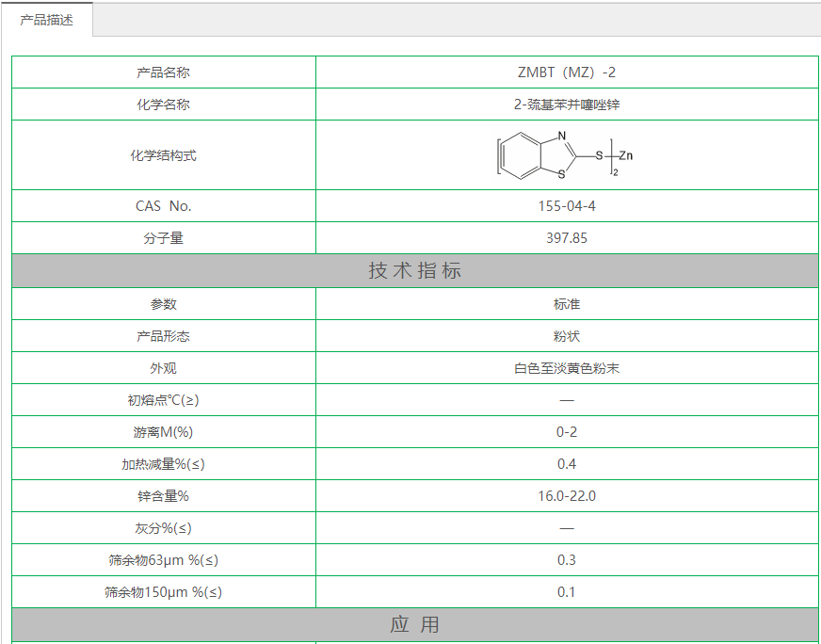Select the product name ZMBT（MZ）-2
Screen dimensions: 821x644
click(566, 72)
